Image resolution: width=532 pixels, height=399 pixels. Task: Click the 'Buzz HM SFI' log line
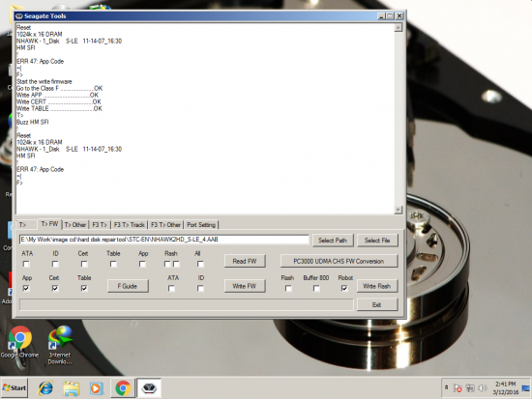(33, 122)
